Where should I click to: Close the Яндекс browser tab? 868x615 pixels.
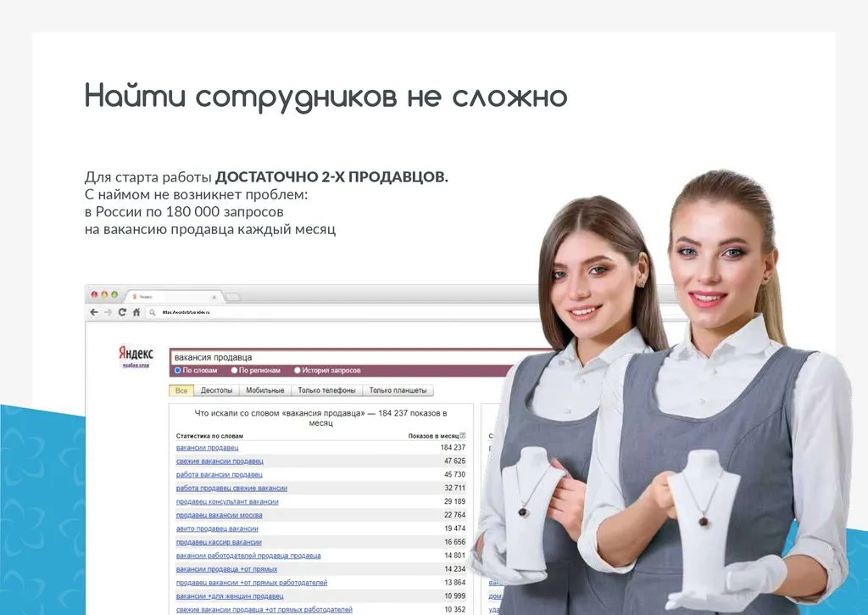pos(214,297)
